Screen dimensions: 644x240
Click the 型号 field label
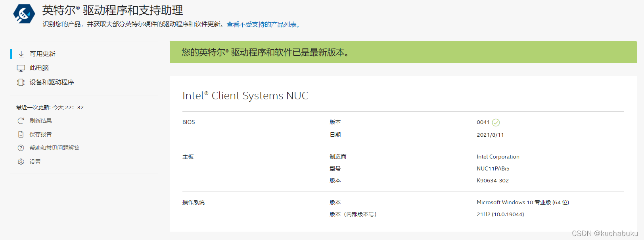(335, 169)
